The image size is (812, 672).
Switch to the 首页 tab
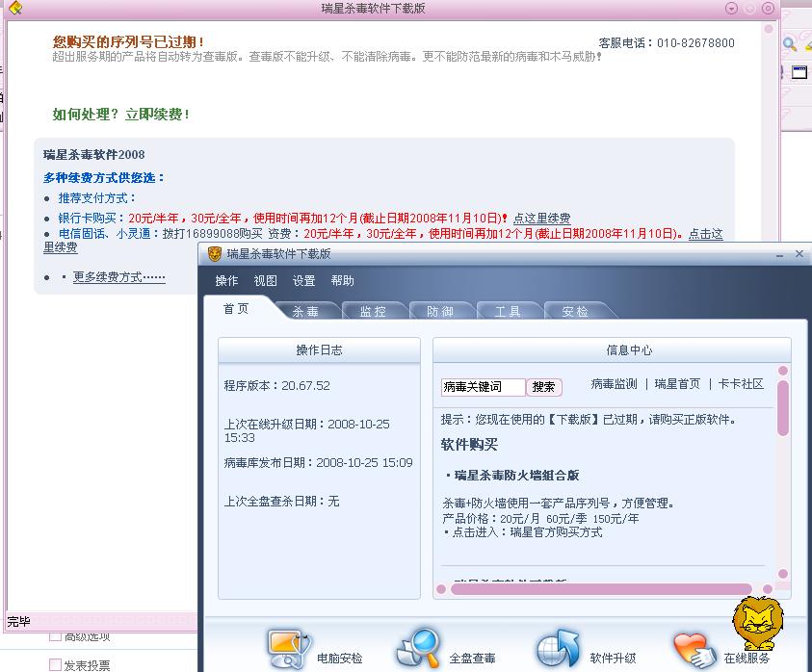point(236,309)
